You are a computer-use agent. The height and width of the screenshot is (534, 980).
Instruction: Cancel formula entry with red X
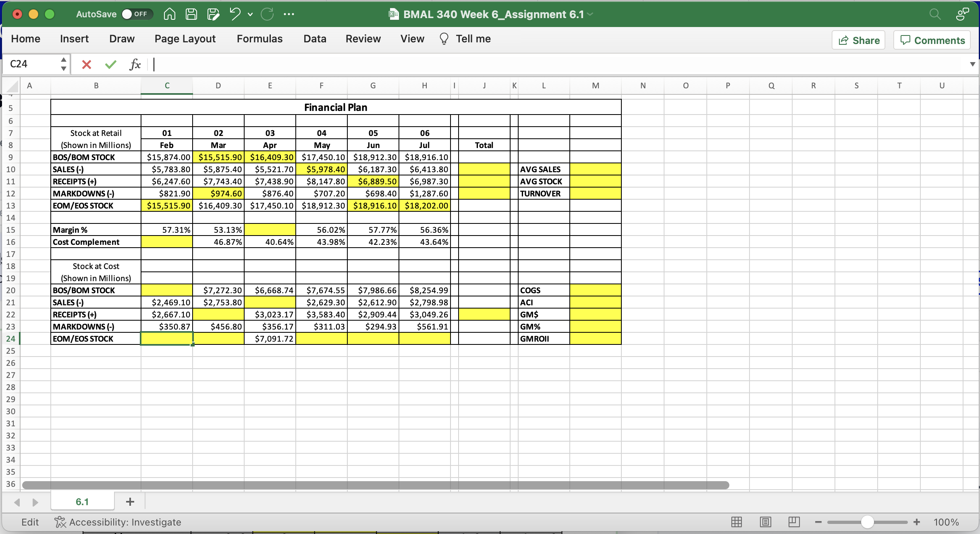pyautogui.click(x=86, y=64)
